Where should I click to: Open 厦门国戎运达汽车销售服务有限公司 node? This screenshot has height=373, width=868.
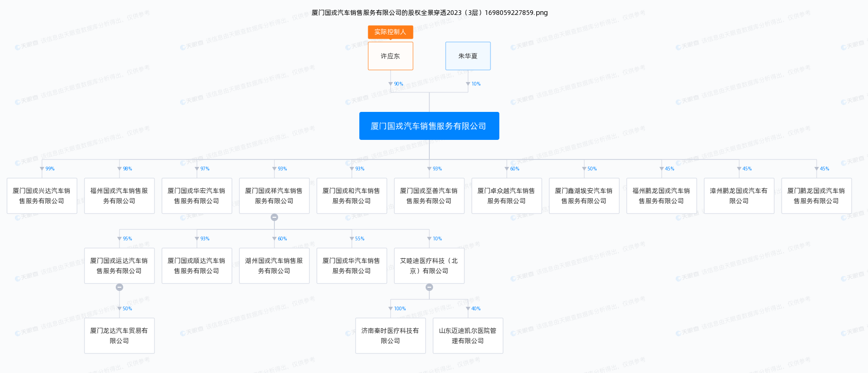click(119, 266)
